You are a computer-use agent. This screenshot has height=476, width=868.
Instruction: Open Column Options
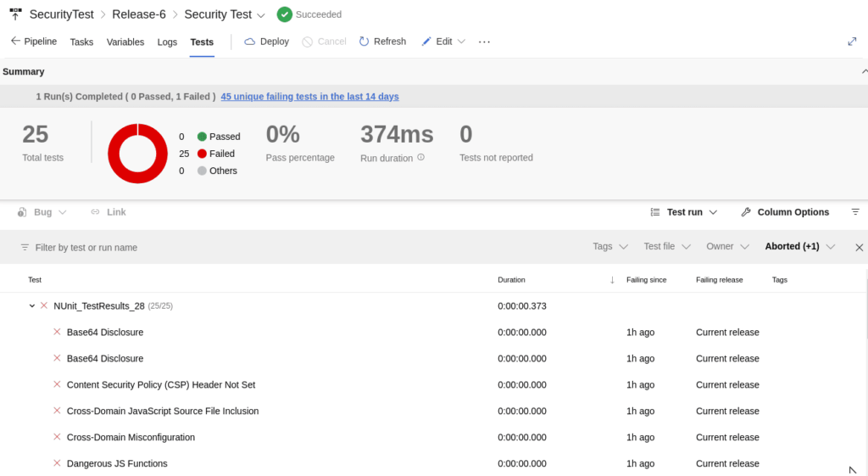785,212
